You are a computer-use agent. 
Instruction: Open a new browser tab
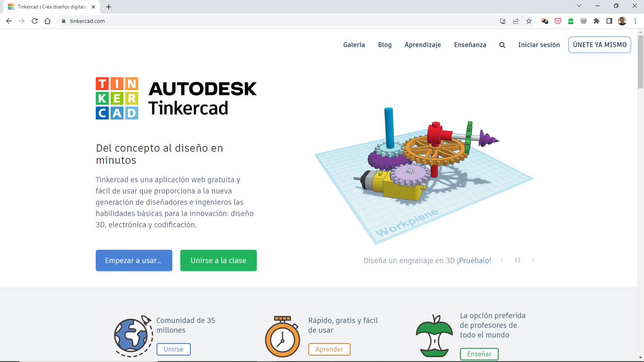[x=109, y=7]
